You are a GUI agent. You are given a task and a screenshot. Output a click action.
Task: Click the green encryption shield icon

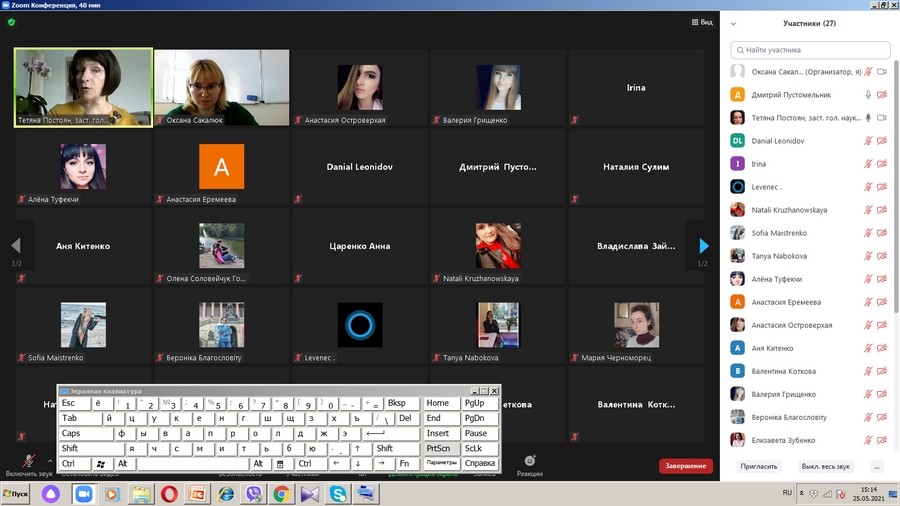12,22
